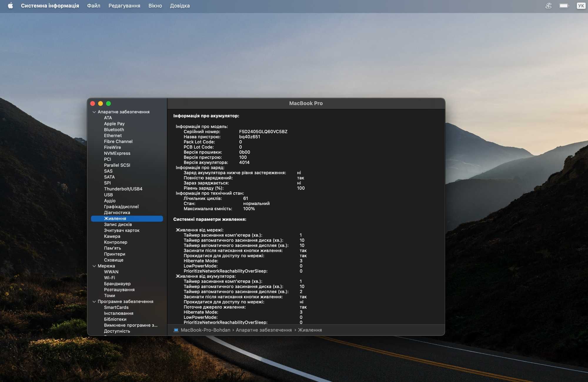Viewport: 588px width, 382px height.
Task: Click the laptop icon in the path bar
Action: coord(176,330)
